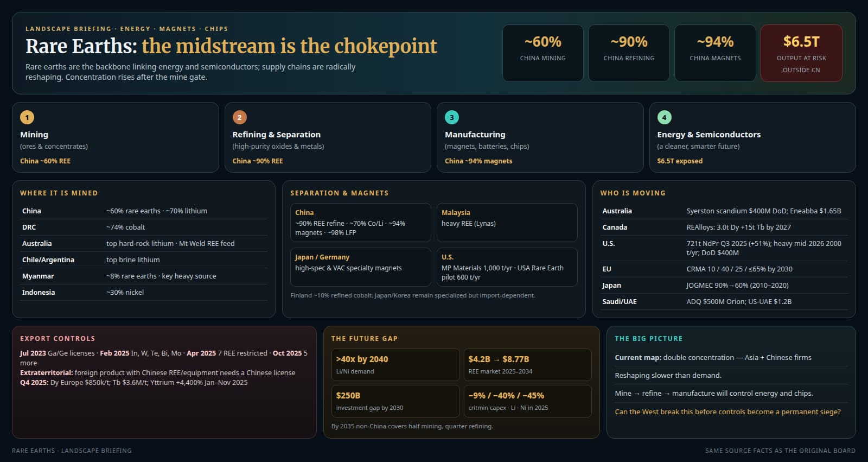Click the Energy & Semiconductors stage heading
The width and height of the screenshot is (868, 462).
tap(709, 135)
